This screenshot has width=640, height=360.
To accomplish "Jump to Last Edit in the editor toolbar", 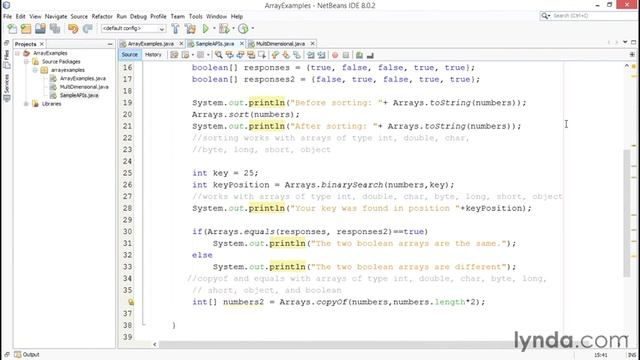I will click(174, 55).
